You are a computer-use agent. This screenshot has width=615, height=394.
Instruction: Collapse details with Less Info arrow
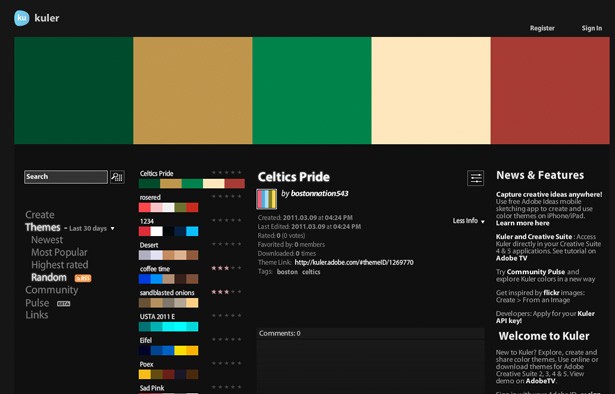[469, 221]
